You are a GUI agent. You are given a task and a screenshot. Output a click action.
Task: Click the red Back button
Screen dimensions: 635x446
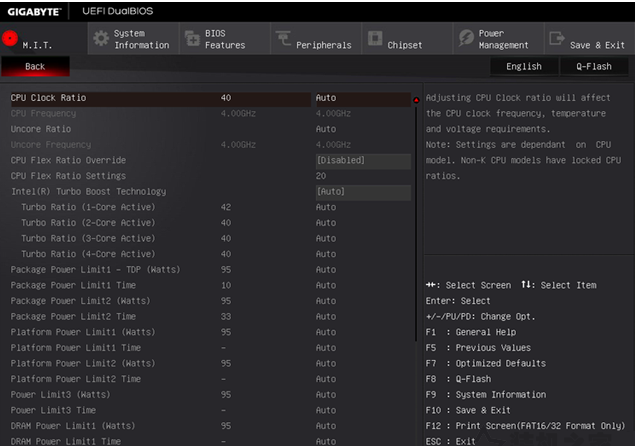coord(35,66)
